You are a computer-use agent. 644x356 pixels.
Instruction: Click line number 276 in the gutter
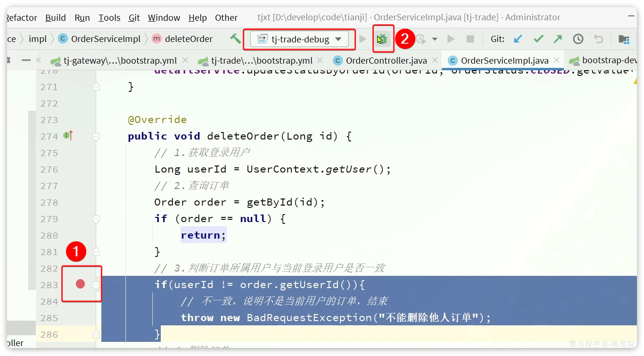pyautogui.click(x=49, y=169)
